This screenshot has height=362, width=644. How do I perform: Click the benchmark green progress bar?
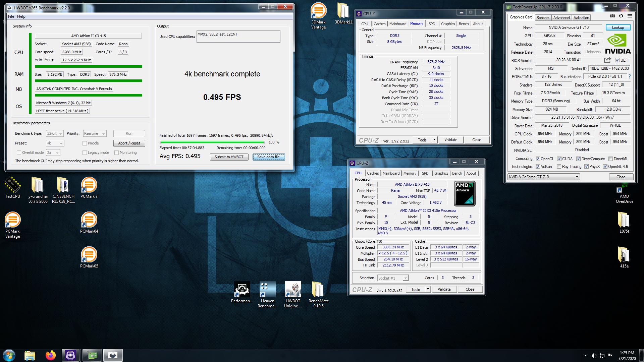212,142
